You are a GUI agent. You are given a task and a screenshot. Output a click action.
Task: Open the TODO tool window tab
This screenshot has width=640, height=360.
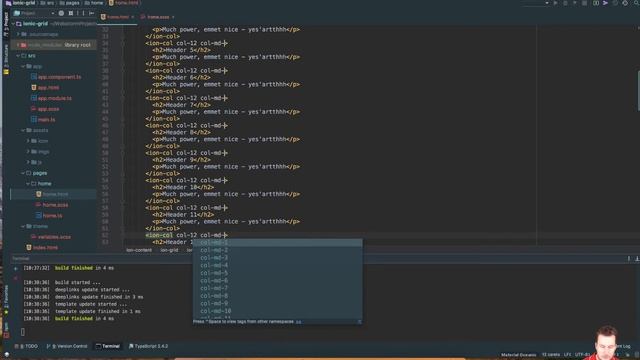26,346
